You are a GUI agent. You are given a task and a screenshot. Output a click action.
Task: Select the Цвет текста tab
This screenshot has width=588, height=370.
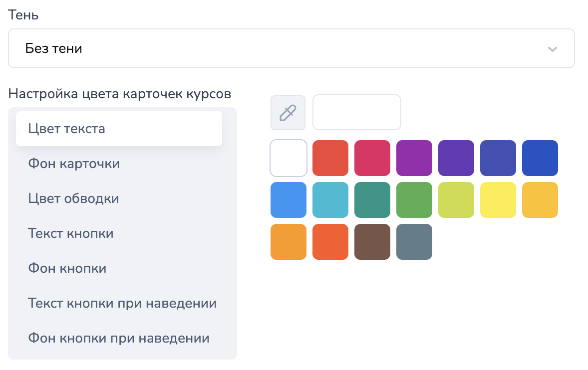tap(119, 129)
